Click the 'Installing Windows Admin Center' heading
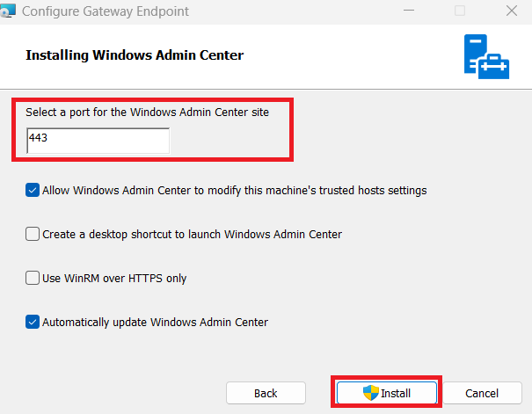The image size is (532, 414). tap(135, 55)
